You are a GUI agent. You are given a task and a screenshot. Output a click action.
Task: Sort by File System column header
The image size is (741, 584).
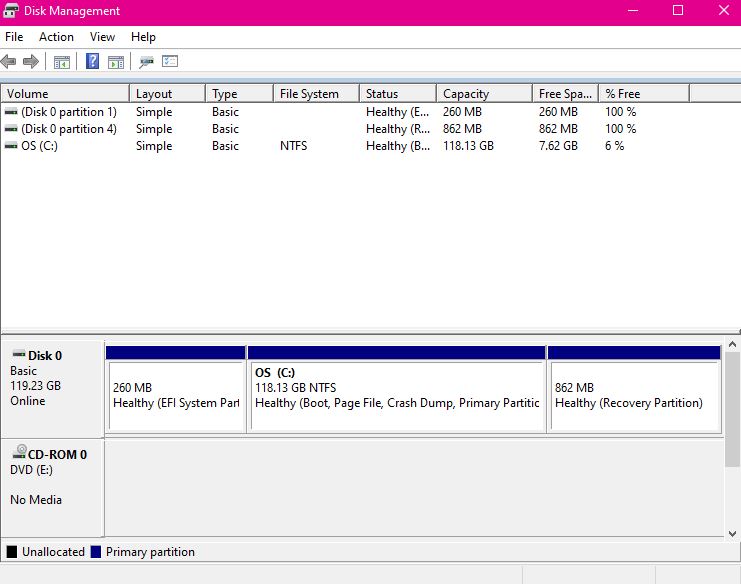pos(316,94)
